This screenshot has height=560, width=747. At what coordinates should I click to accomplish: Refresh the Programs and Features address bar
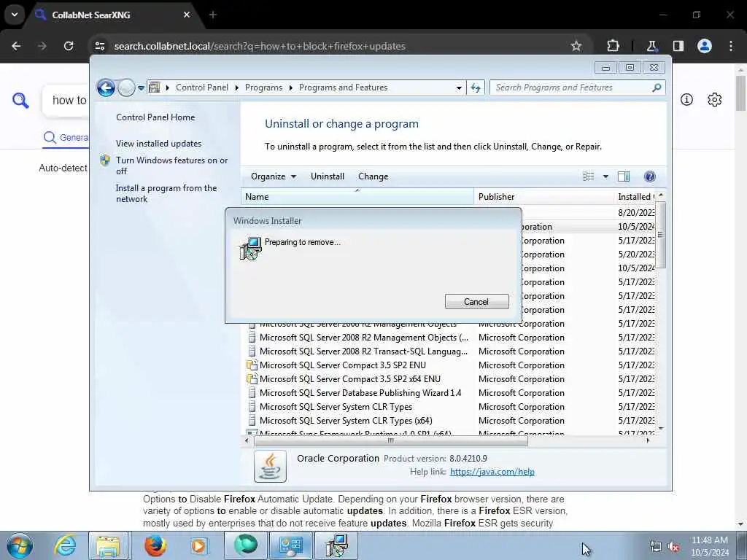tap(476, 87)
